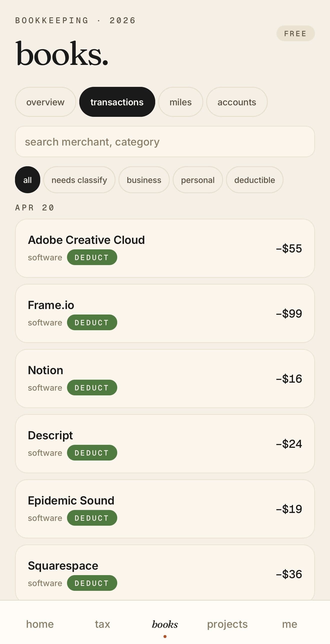Open the miles tab

[x=180, y=102]
